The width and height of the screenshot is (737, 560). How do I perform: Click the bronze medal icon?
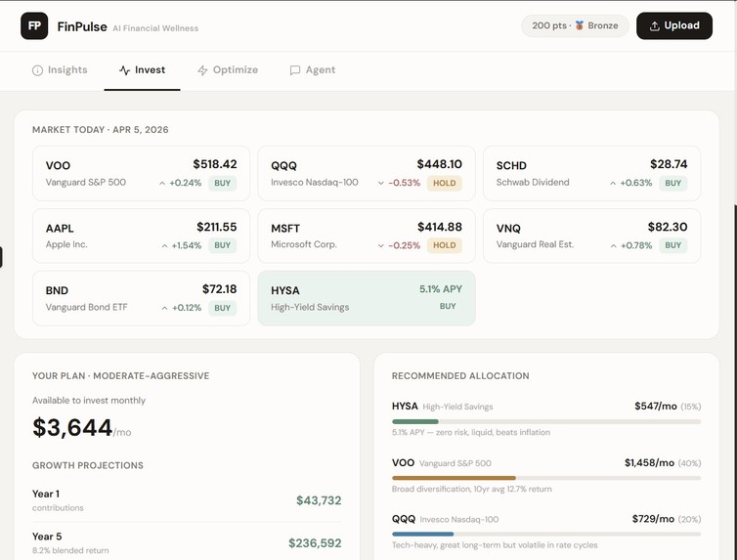coord(579,25)
